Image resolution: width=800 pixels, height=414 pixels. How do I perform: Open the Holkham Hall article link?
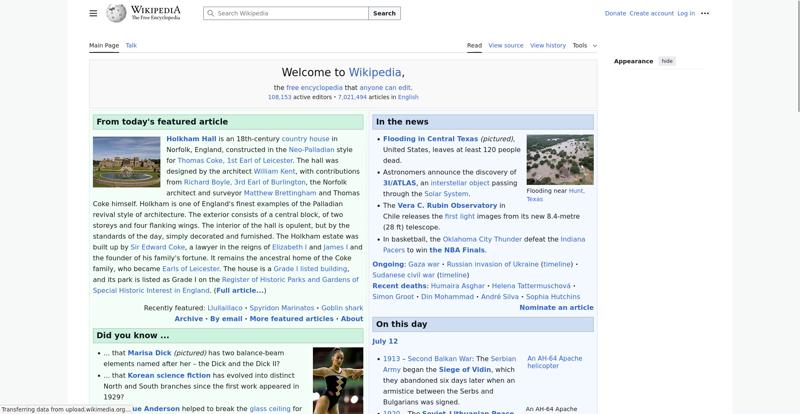[x=191, y=139]
